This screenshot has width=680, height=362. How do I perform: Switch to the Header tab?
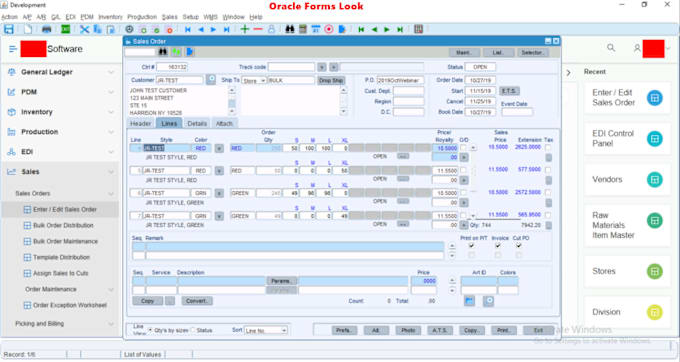click(x=141, y=124)
